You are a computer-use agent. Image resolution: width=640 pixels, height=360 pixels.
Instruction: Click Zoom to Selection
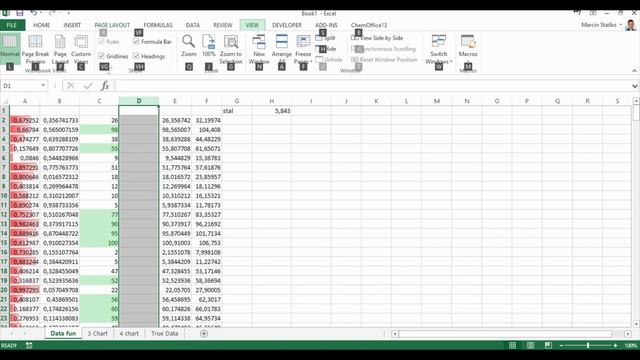231,48
